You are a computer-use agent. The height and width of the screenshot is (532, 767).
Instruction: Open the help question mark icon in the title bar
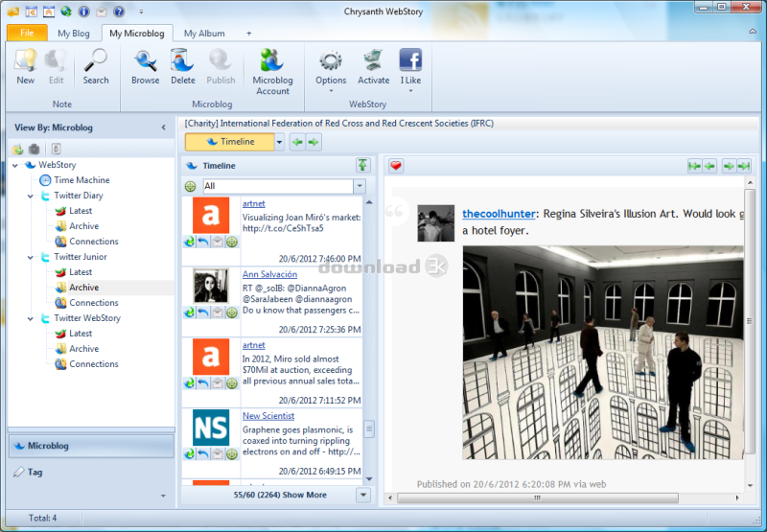point(119,11)
